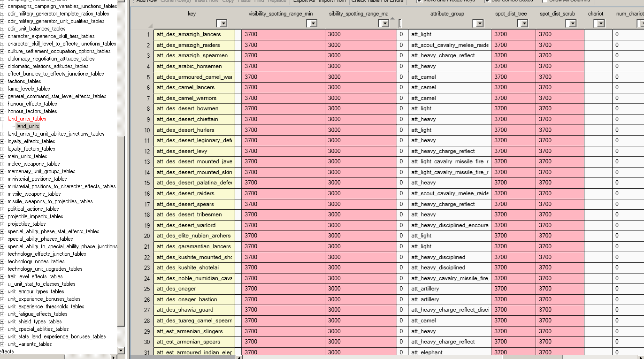Select row header number 1
The image size is (644, 359).
(142, 34)
